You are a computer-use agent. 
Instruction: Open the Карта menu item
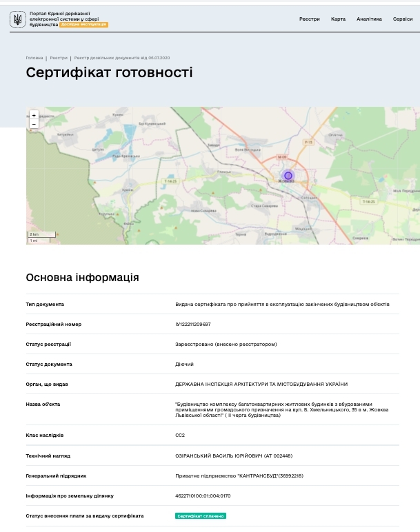tap(338, 19)
